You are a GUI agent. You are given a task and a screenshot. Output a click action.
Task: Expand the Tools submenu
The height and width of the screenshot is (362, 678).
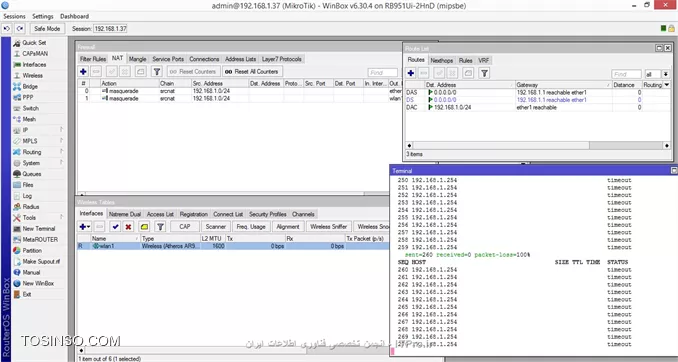38,218
